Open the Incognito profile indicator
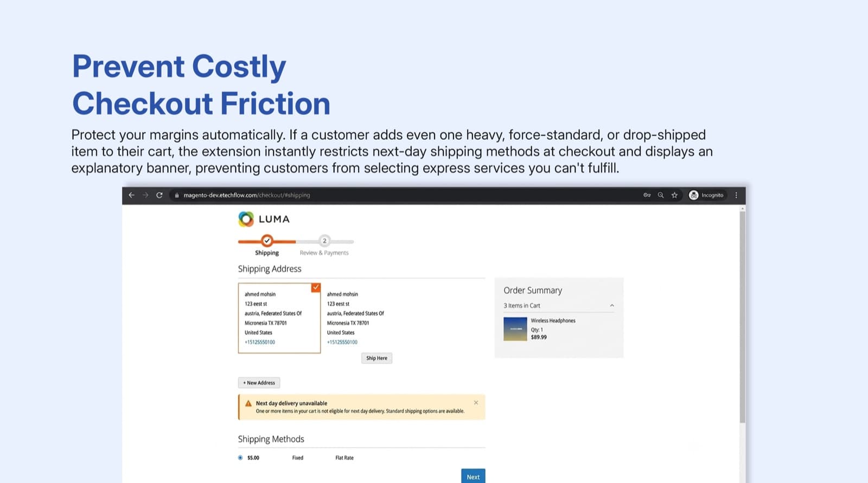The height and width of the screenshot is (483, 868). pyautogui.click(x=706, y=195)
